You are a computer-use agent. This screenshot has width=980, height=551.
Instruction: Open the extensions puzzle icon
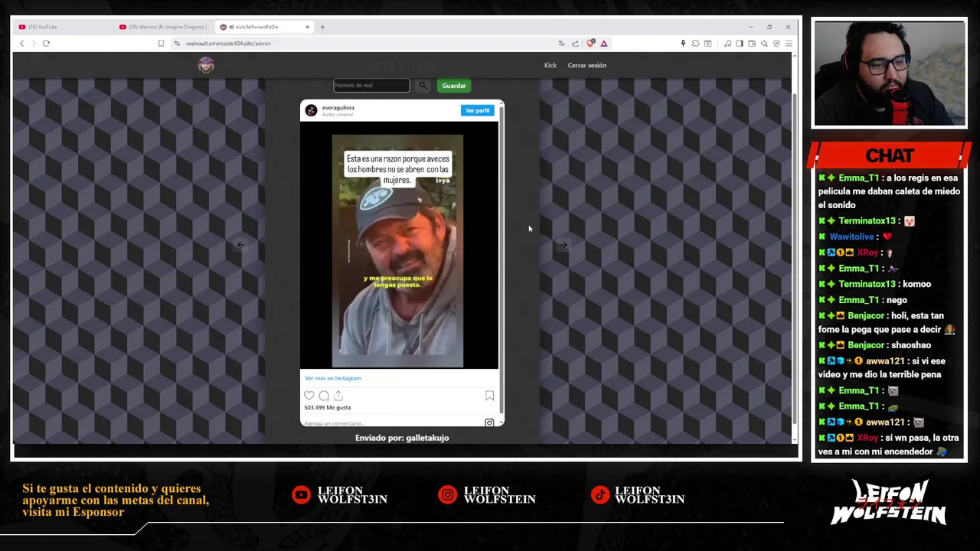tap(695, 44)
